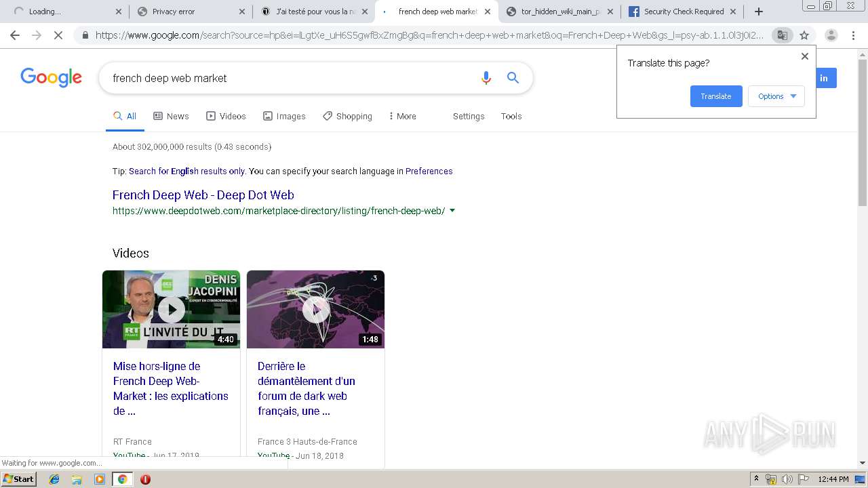Close the Security Check Required tab

(733, 12)
